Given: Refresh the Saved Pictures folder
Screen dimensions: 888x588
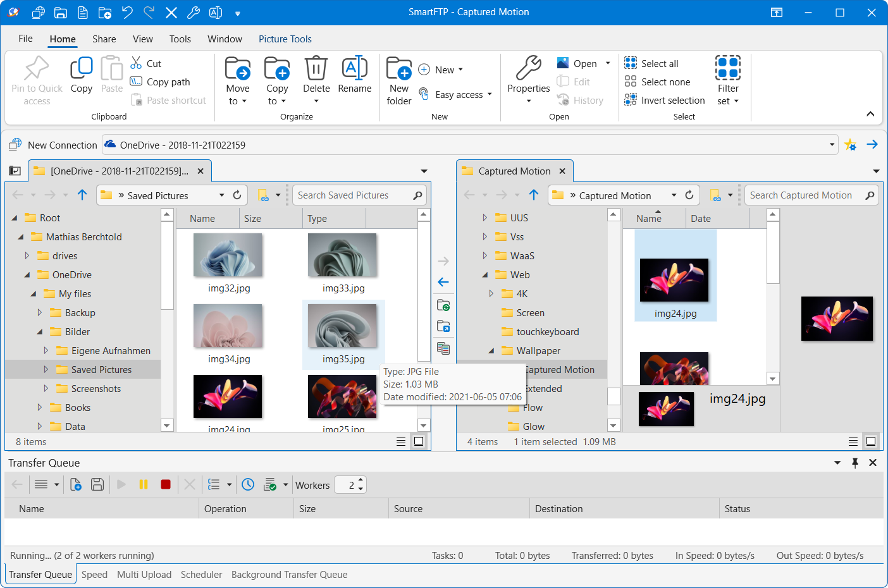Looking at the screenshot, I should pyautogui.click(x=237, y=195).
